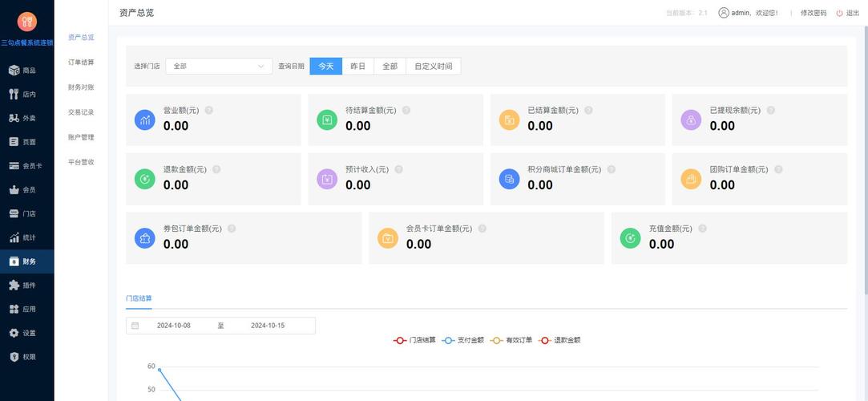Open 订单结算 submenu item

click(x=82, y=63)
